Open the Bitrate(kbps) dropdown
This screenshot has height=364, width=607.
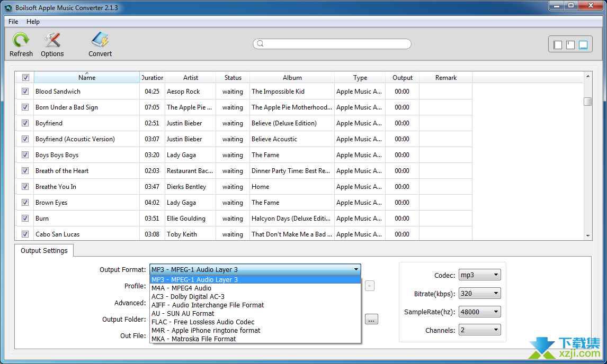point(480,293)
